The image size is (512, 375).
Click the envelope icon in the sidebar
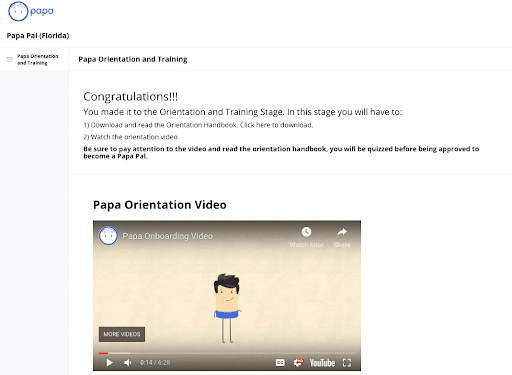[10, 59]
